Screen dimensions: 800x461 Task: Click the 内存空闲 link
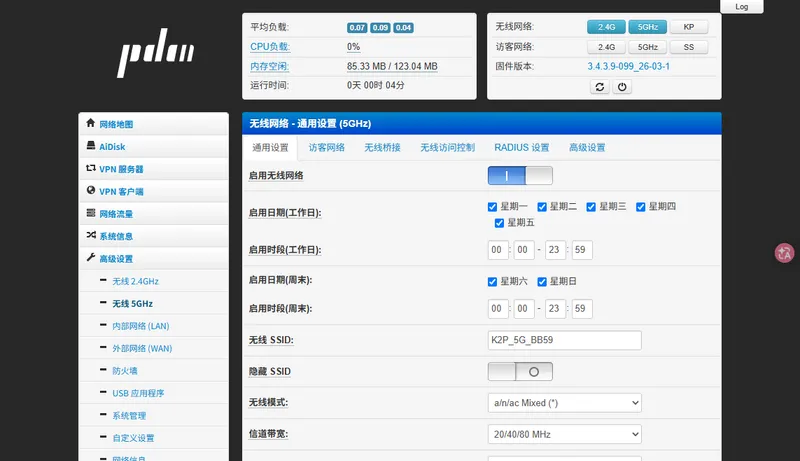(269, 66)
